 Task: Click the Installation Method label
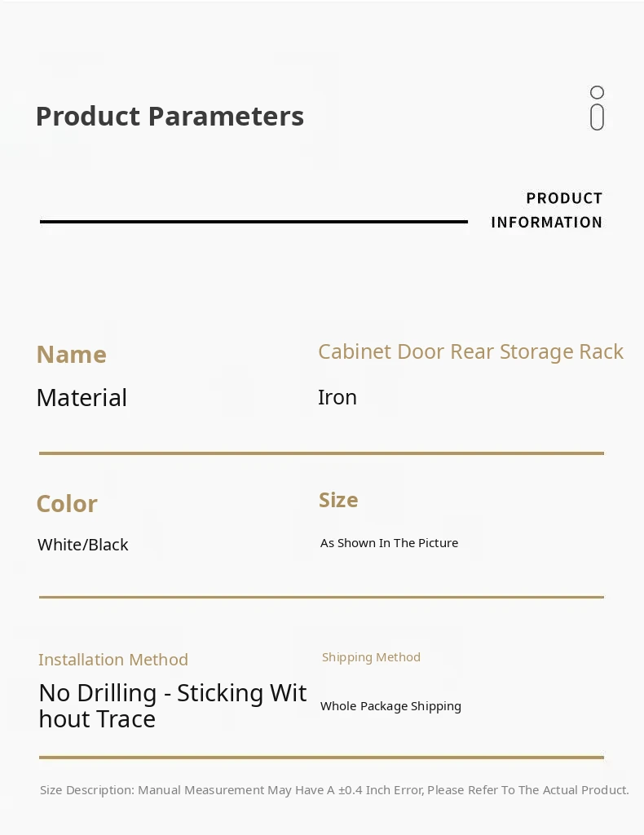pos(113,660)
